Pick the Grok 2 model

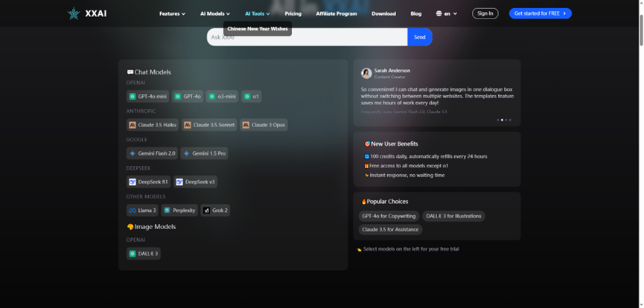215,211
